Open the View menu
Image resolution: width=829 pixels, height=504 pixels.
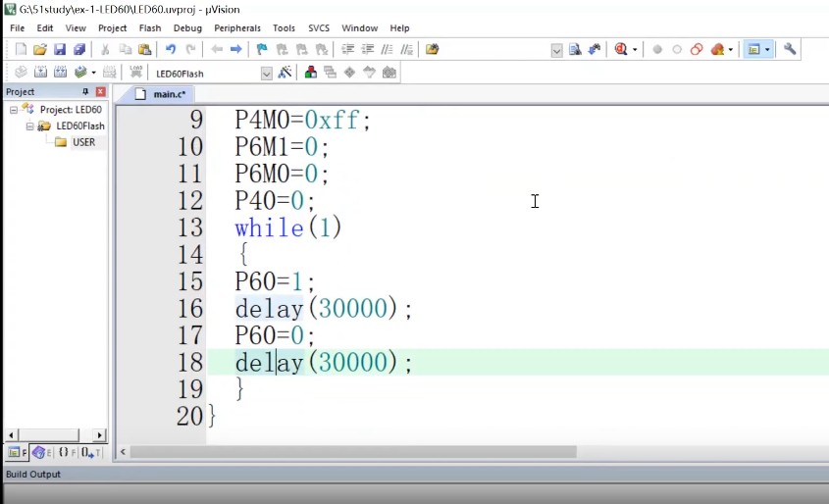pyautogui.click(x=76, y=28)
